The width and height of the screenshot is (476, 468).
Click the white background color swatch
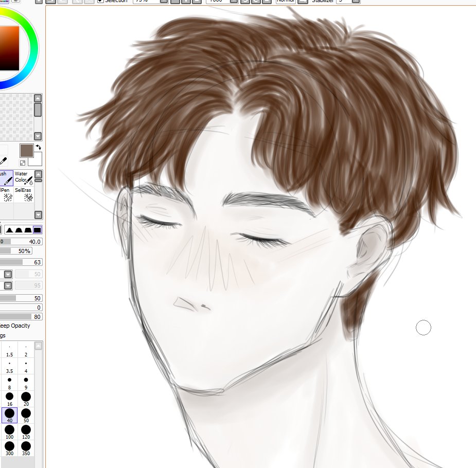pos(37,160)
